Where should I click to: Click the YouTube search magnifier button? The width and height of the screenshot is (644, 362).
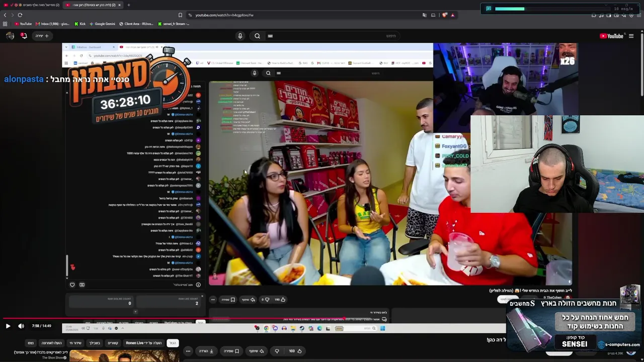(257, 36)
